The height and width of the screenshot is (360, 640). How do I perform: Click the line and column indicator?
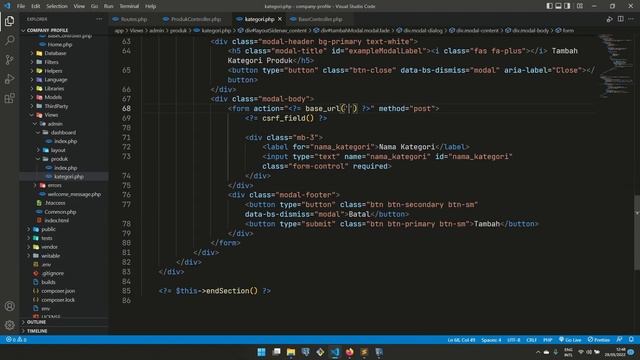coord(461,340)
